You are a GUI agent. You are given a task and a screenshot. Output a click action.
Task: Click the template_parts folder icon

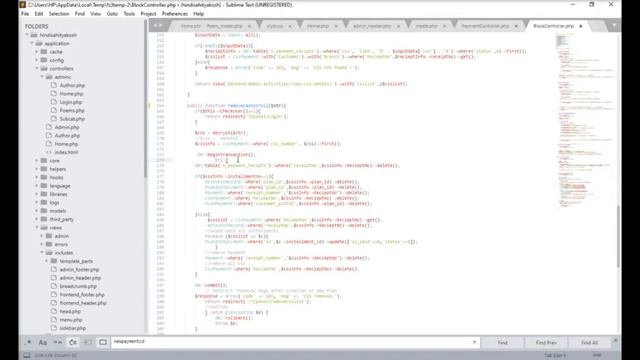(54, 261)
